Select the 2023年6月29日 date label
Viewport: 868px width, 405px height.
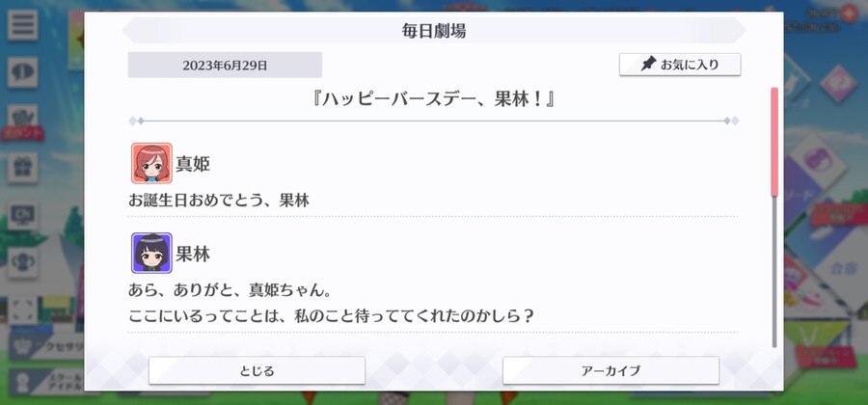225,66
